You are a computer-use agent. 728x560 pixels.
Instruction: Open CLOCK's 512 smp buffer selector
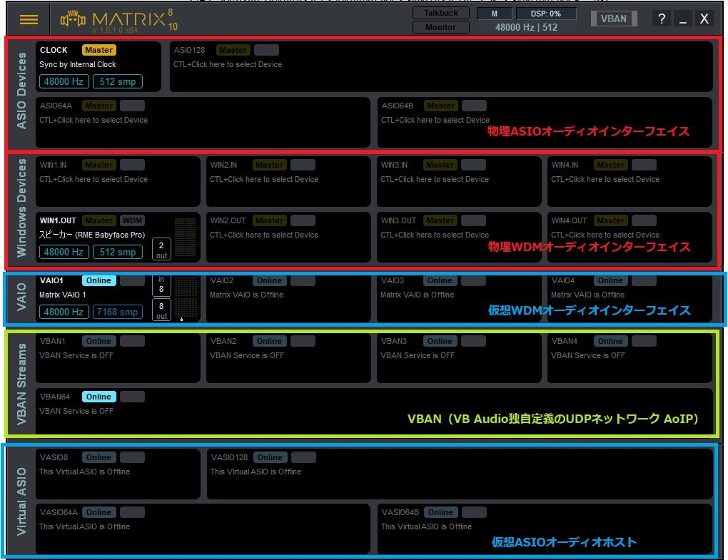[x=117, y=81]
